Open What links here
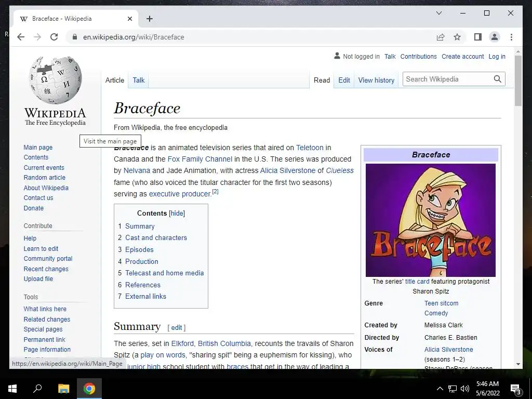Image resolution: width=532 pixels, height=399 pixels. [x=45, y=309]
